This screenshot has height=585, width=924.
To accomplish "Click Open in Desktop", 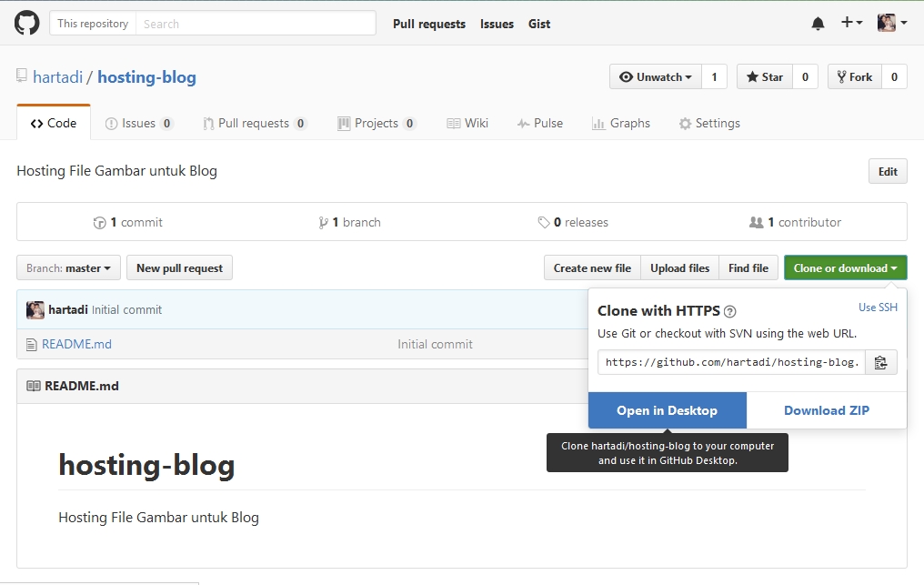I will 667,410.
